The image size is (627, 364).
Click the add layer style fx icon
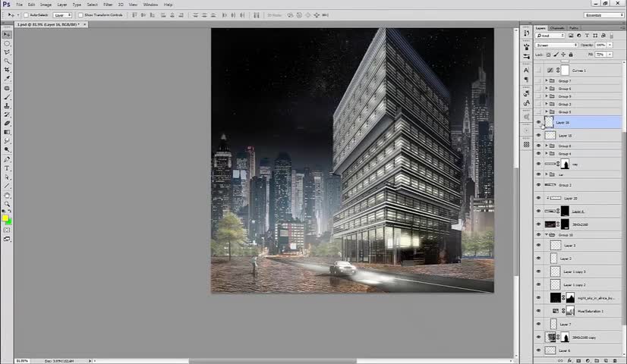(x=569, y=360)
